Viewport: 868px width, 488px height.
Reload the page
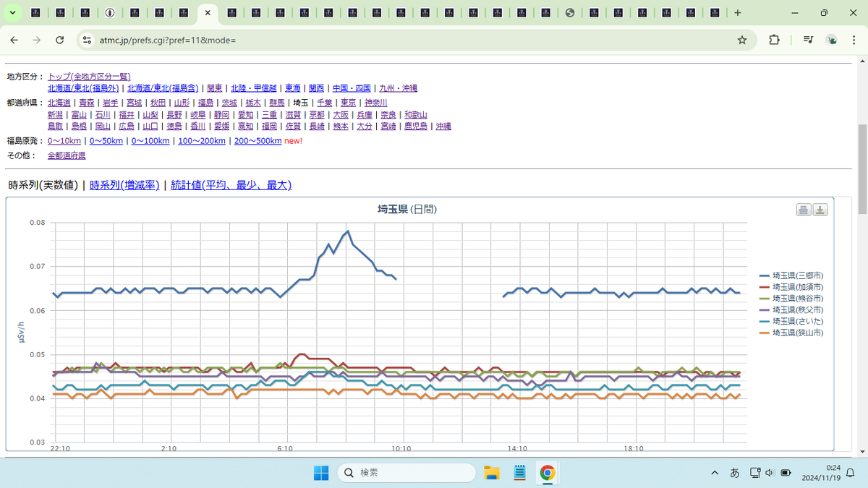pyautogui.click(x=60, y=40)
